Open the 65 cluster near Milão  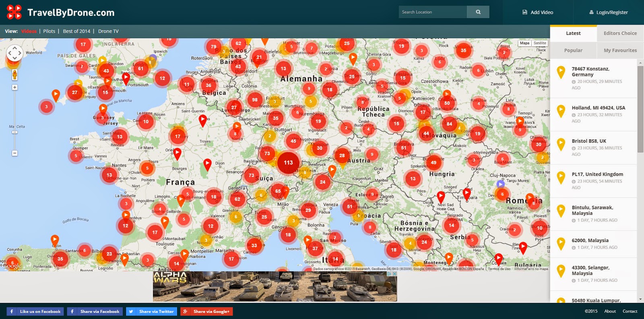[x=278, y=191]
